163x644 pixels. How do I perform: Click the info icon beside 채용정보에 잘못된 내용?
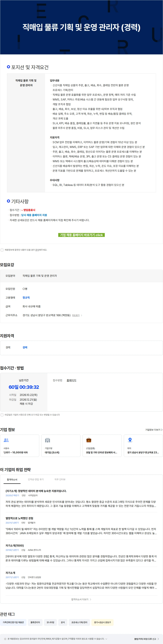(2, 250)
